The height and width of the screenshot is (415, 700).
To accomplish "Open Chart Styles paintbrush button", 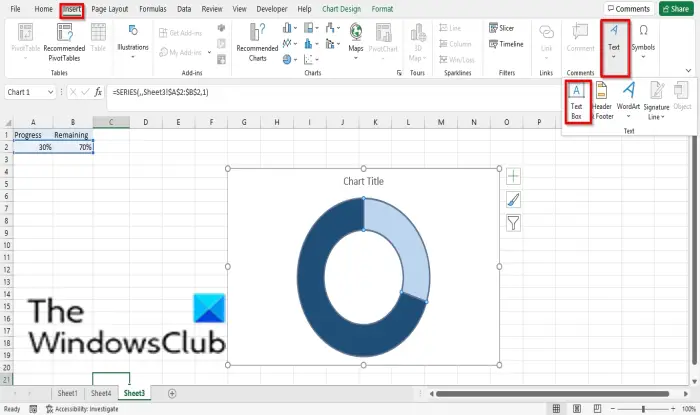I will (x=513, y=199).
